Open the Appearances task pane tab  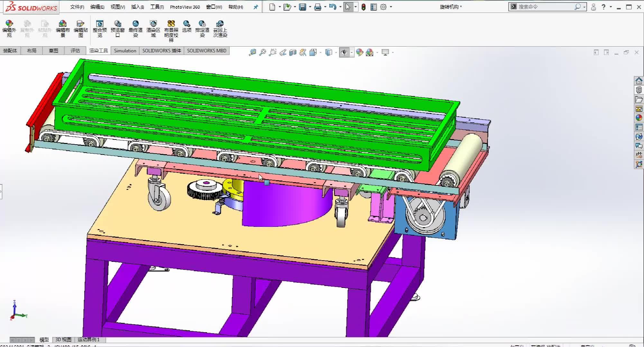[x=639, y=118]
